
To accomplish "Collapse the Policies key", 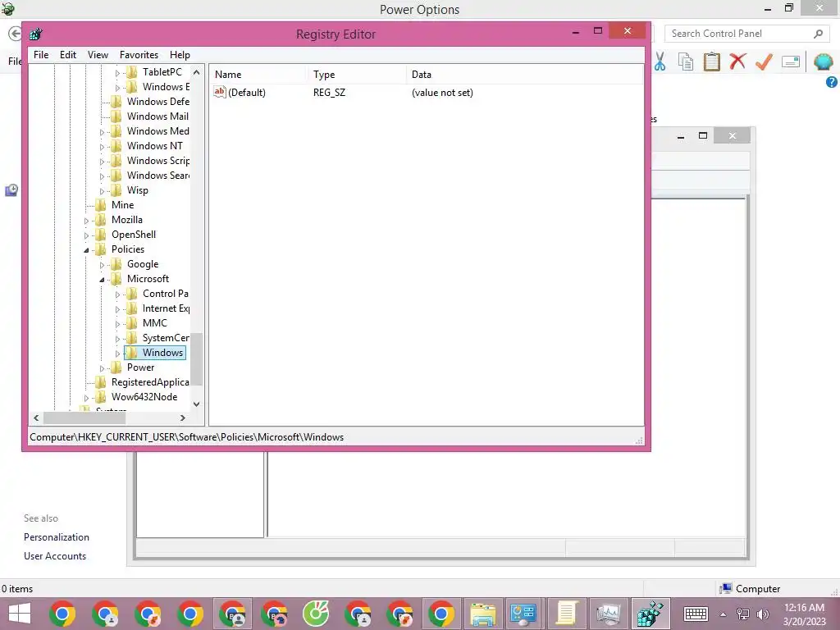I will coord(86,250).
